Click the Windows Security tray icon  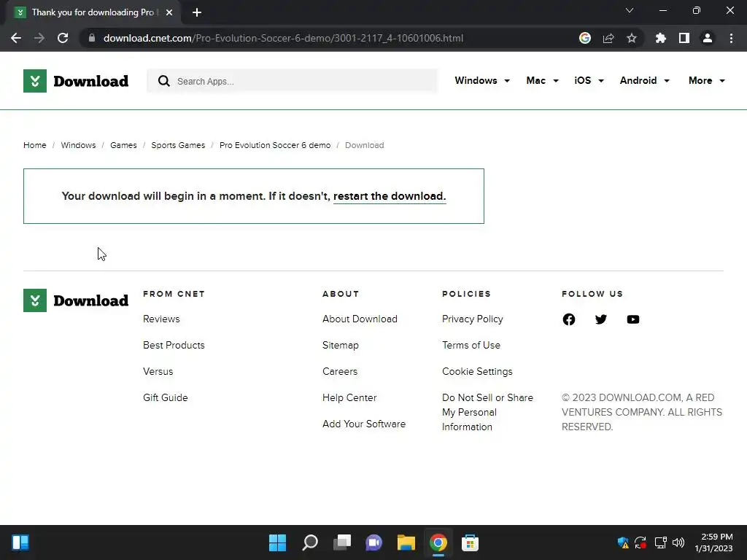(x=623, y=542)
